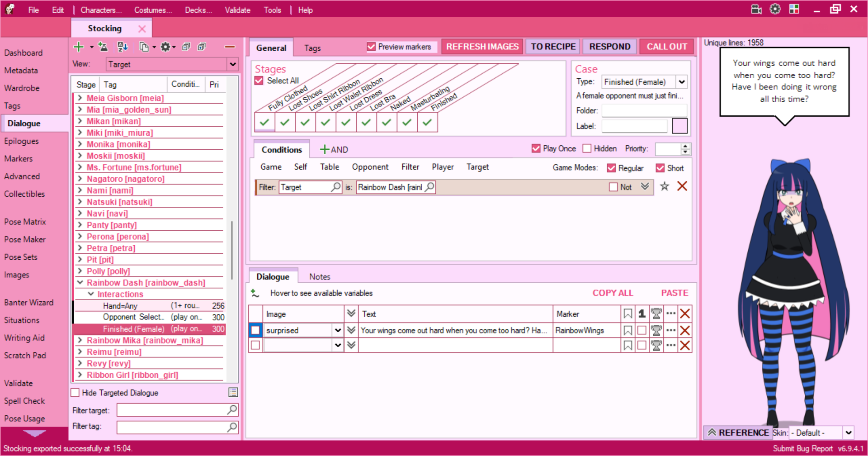This screenshot has width=868, height=456.
Task: Click the case Label color swatch
Action: (679, 126)
